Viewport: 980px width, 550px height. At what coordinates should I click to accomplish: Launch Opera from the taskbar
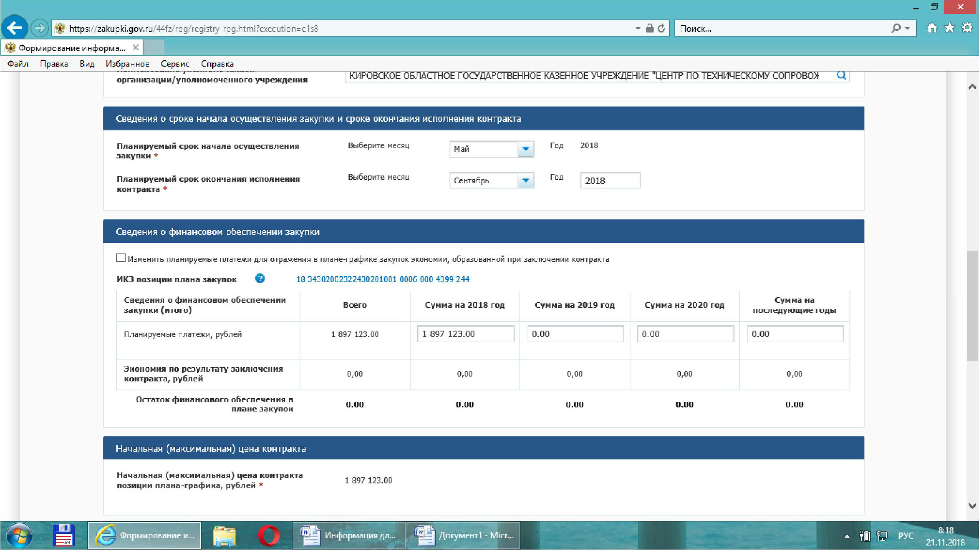(x=269, y=535)
